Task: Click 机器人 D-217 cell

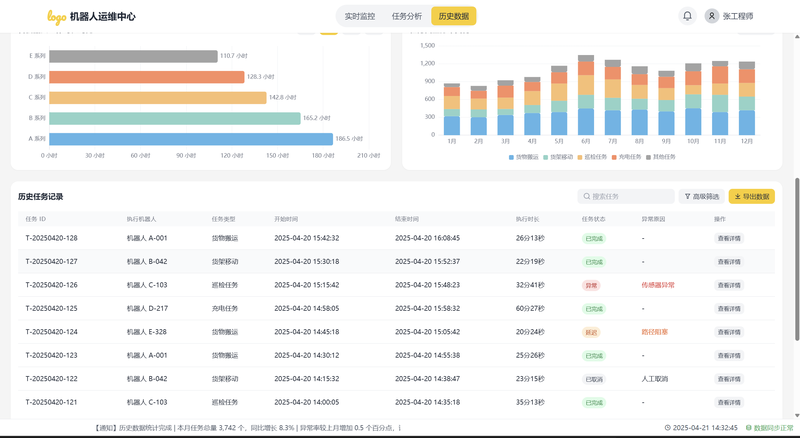Action: 147,309
